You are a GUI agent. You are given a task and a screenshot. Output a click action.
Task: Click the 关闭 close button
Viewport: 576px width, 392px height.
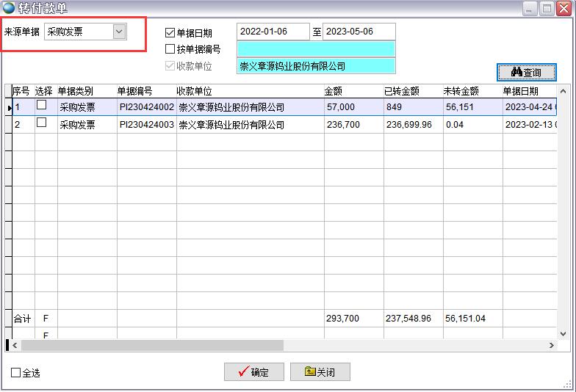coord(320,372)
